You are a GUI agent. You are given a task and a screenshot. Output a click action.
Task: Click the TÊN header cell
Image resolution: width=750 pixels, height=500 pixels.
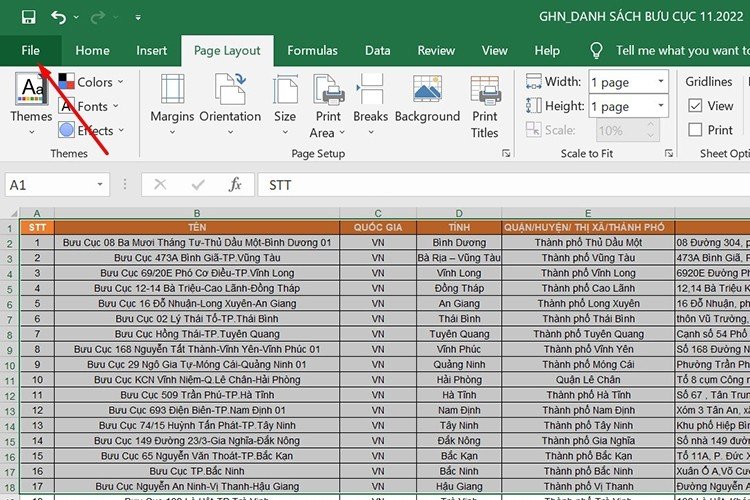pos(197,227)
